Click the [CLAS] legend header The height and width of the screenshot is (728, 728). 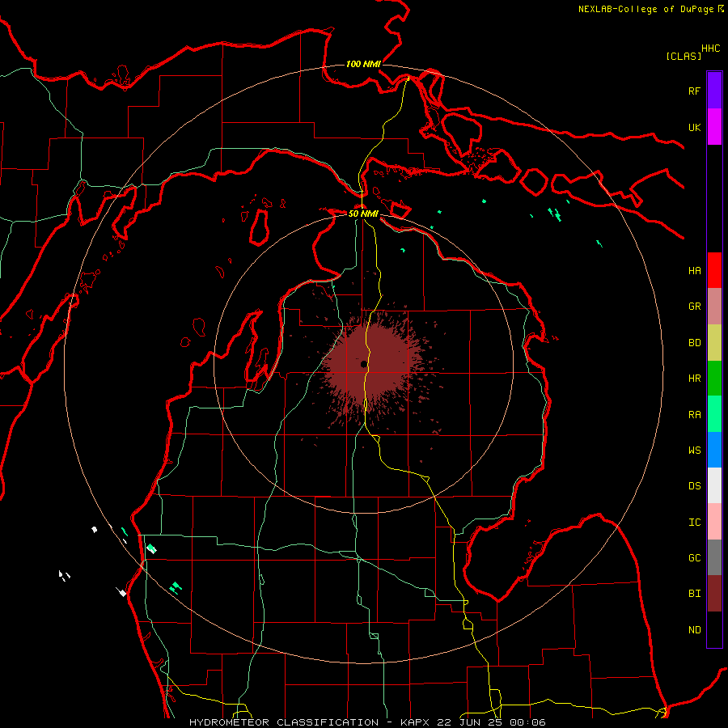pyautogui.click(x=684, y=57)
